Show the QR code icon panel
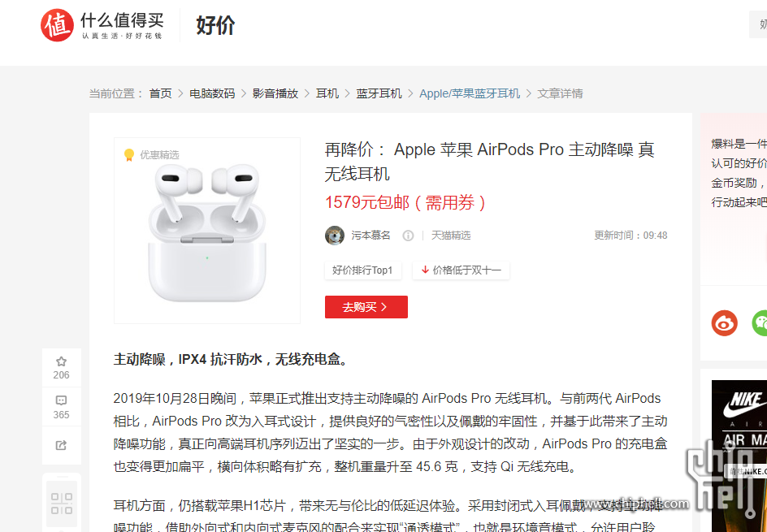The width and height of the screenshot is (767, 532). tap(62, 504)
